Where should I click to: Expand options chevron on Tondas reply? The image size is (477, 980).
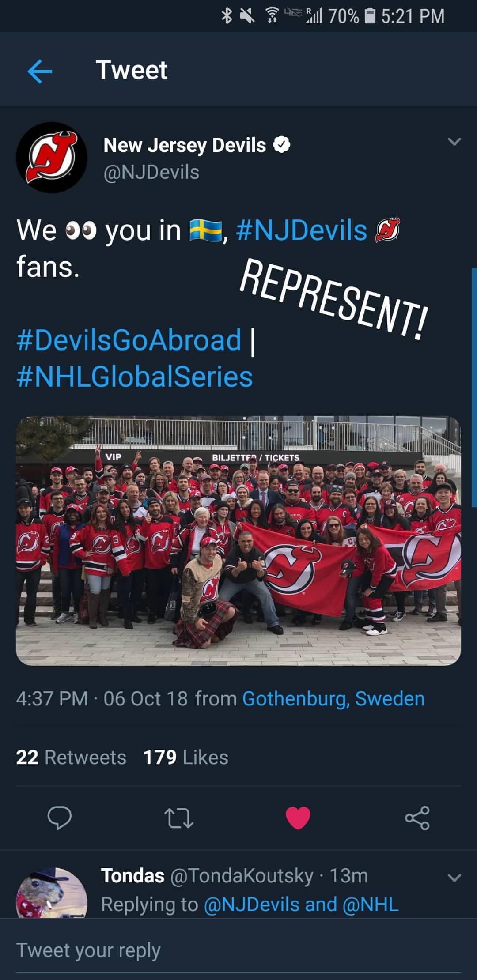click(x=454, y=877)
